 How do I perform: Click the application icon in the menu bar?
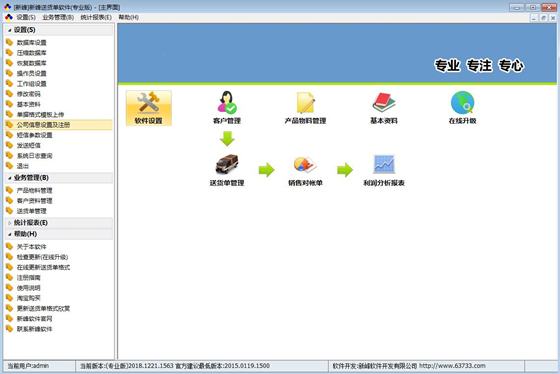9,17
